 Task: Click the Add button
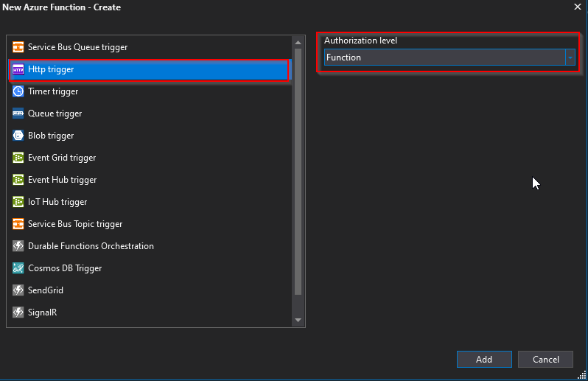click(484, 359)
